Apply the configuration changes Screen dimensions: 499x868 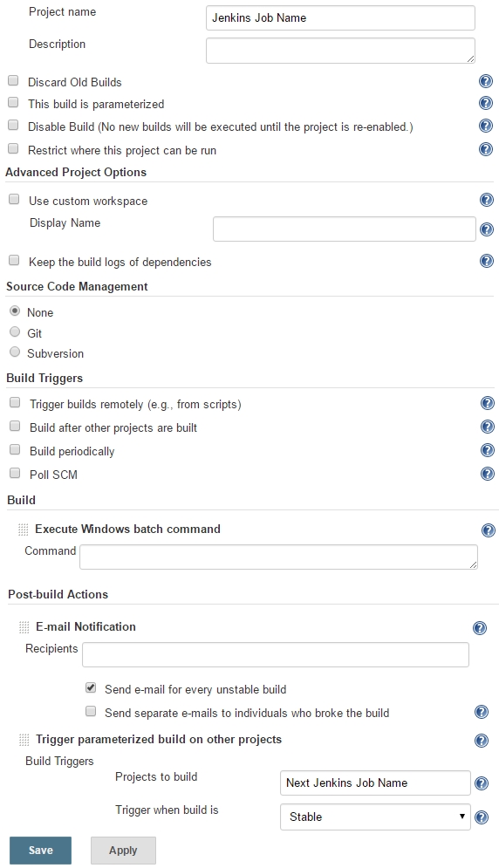123,851
